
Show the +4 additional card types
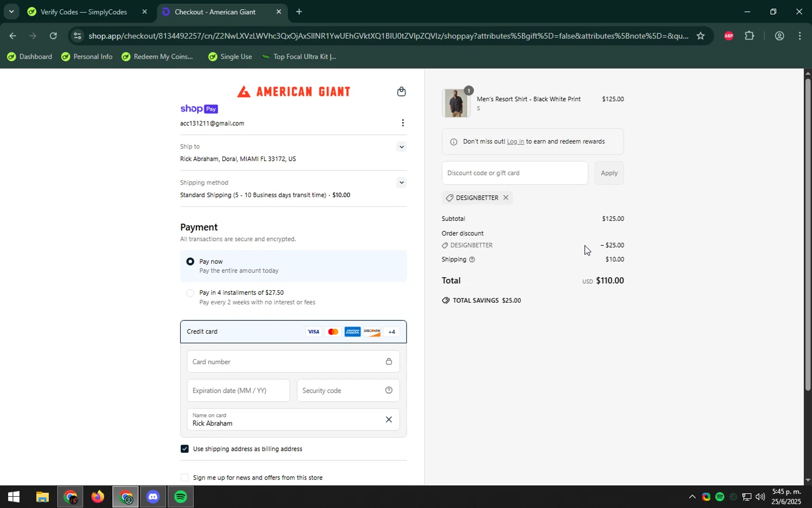tap(392, 332)
